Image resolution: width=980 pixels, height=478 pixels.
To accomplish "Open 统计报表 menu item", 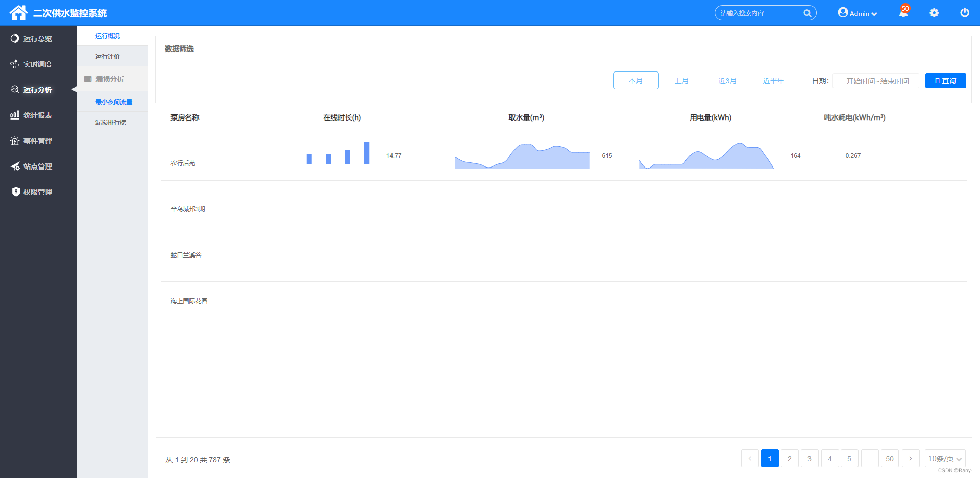I will click(38, 115).
